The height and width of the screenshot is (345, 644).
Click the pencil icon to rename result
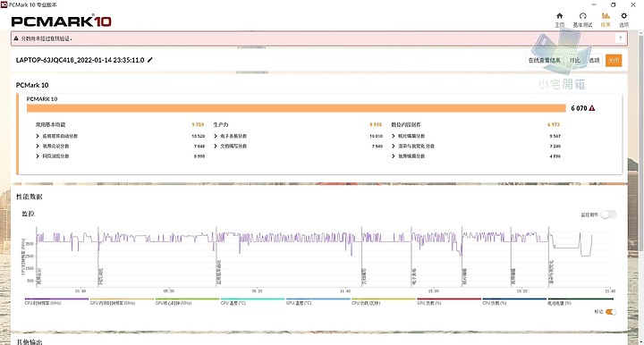click(150, 60)
